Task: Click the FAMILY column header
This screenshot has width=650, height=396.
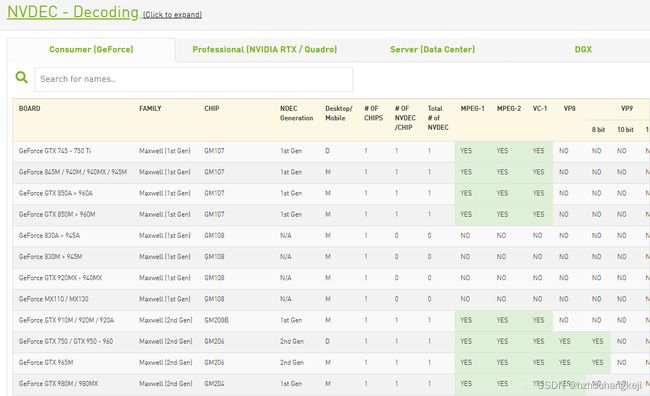Action: tap(150, 109)
